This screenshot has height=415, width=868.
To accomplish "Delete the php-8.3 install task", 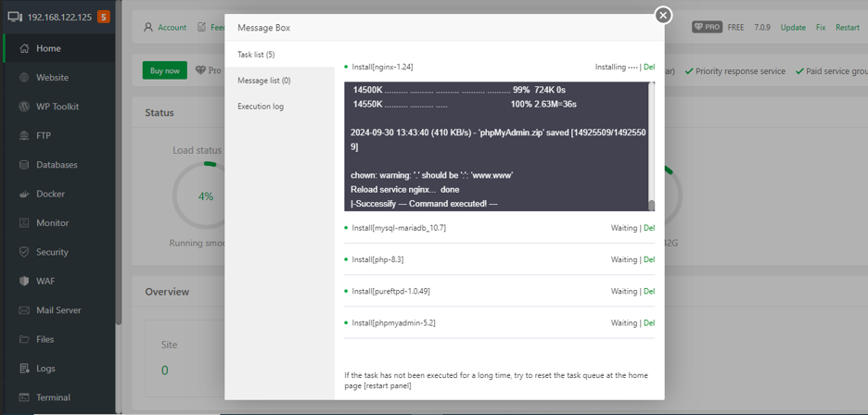I will pos(649,259).
